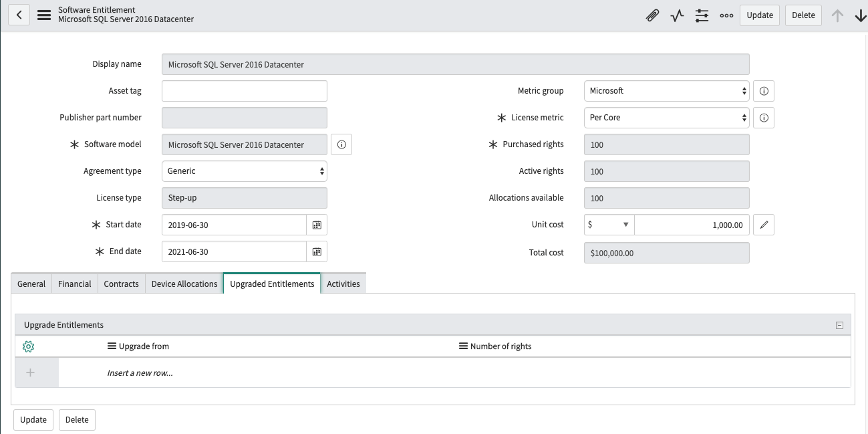Go to previous record up arrow
This screenshot has width=868, height=434.
point(837,15)
